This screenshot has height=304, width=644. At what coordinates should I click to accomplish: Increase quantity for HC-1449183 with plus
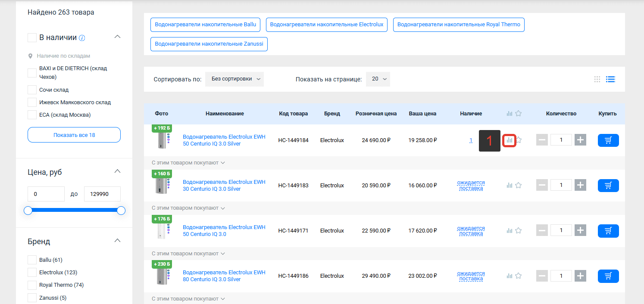[x=581, y=185]
